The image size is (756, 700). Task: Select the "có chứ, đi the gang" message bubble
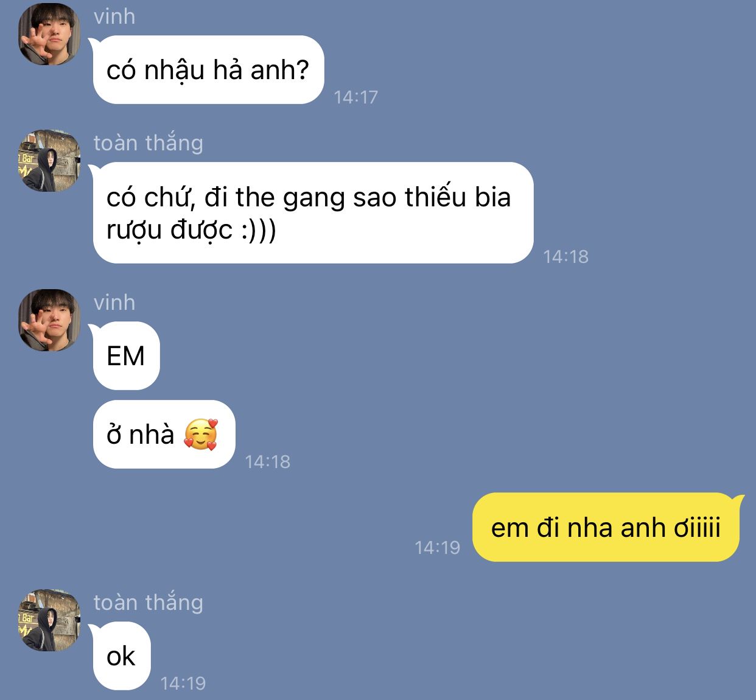(x=313, y=213)
